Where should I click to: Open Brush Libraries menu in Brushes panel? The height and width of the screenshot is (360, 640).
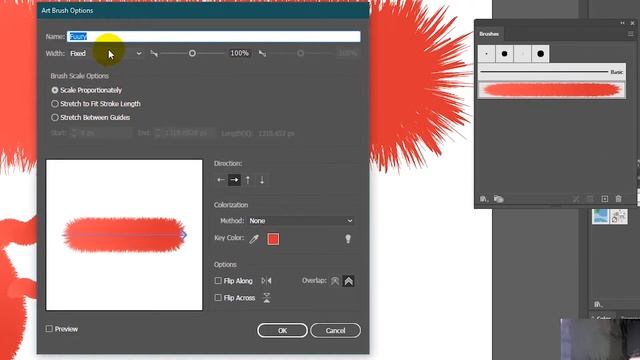pos(484,199)
